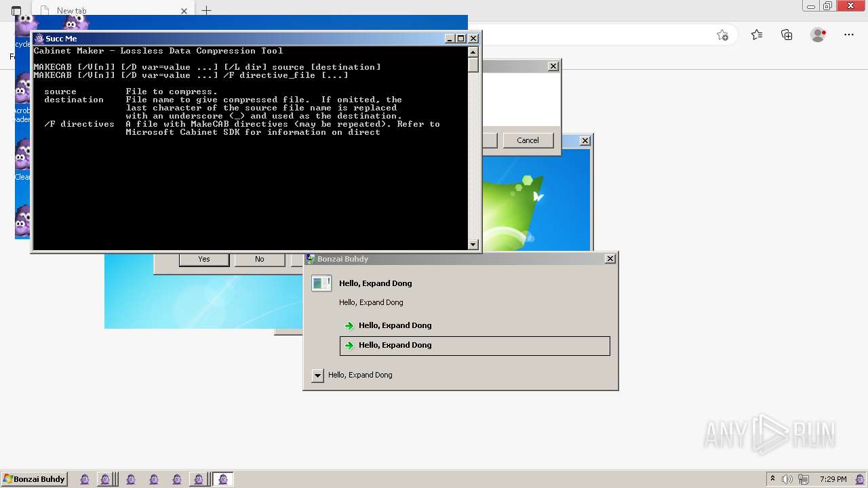The image size is (868, 488).
Task: Click the bold Hello, Expand Dong heading
Action: pos(376,283)
